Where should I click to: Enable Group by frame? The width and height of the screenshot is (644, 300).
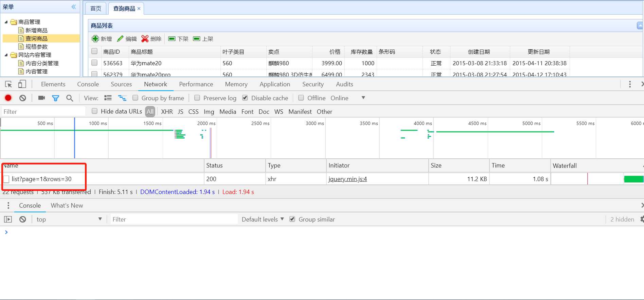(x=135, y=98)
